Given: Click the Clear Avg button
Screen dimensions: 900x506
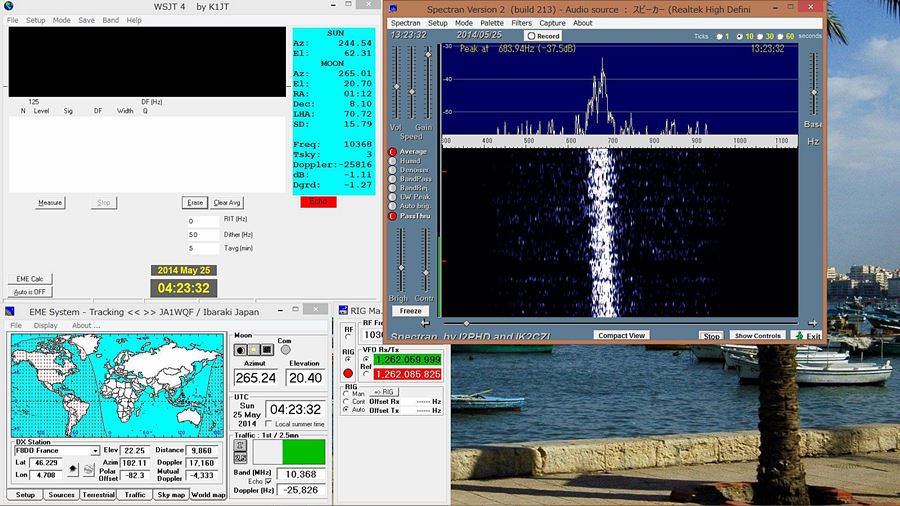Looking at the screenshot, I should (227, 203).
